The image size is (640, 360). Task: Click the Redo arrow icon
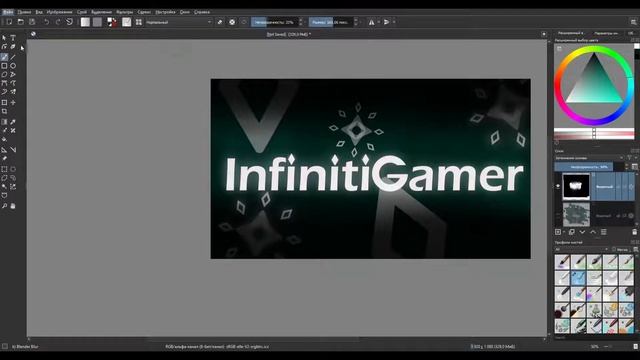coord(58,22)
